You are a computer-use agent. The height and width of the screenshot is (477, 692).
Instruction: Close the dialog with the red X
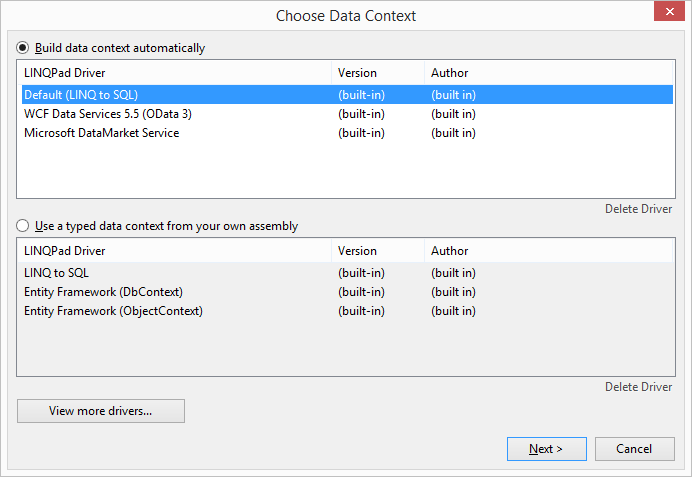pyautogui.click(x=669, y=11)
